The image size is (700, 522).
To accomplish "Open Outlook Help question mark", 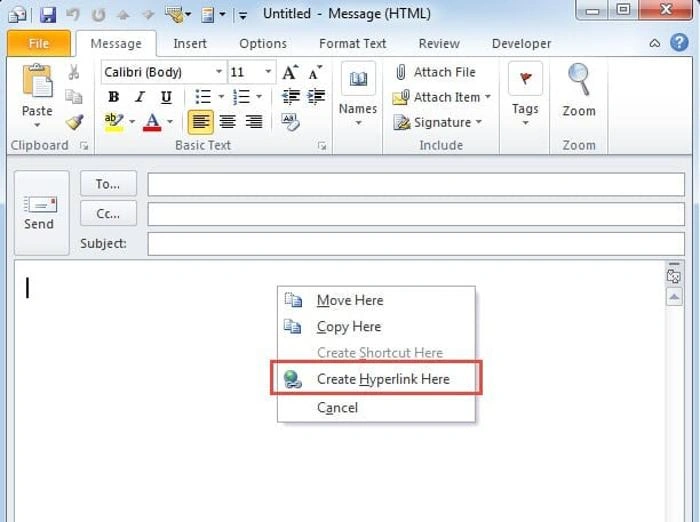I will pos(679,42).
